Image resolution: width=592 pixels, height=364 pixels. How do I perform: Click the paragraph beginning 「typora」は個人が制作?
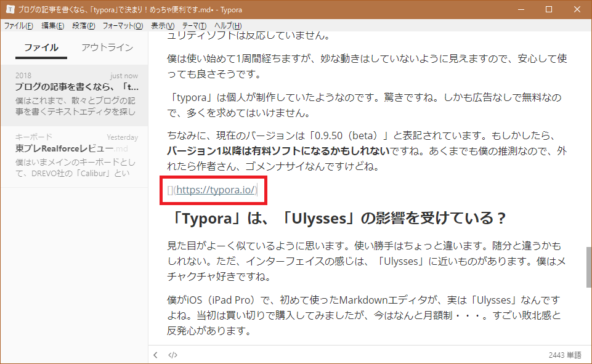coord(364,105)
